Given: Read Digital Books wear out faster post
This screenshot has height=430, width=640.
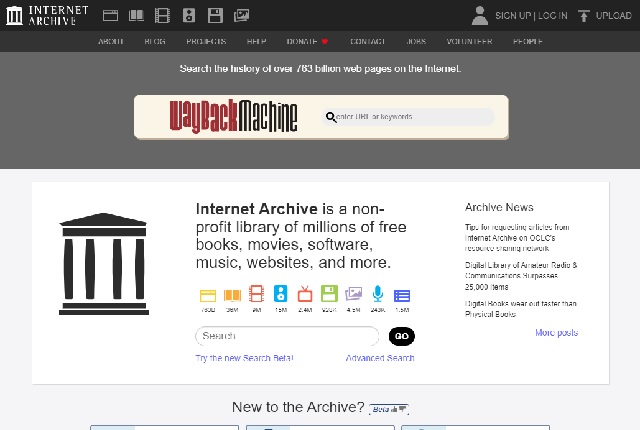Looking at the screenshot, I should click(x=521, y=309).
